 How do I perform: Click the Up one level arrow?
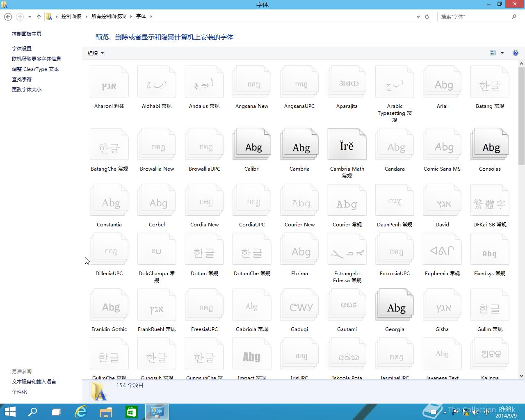click(39, 17)
